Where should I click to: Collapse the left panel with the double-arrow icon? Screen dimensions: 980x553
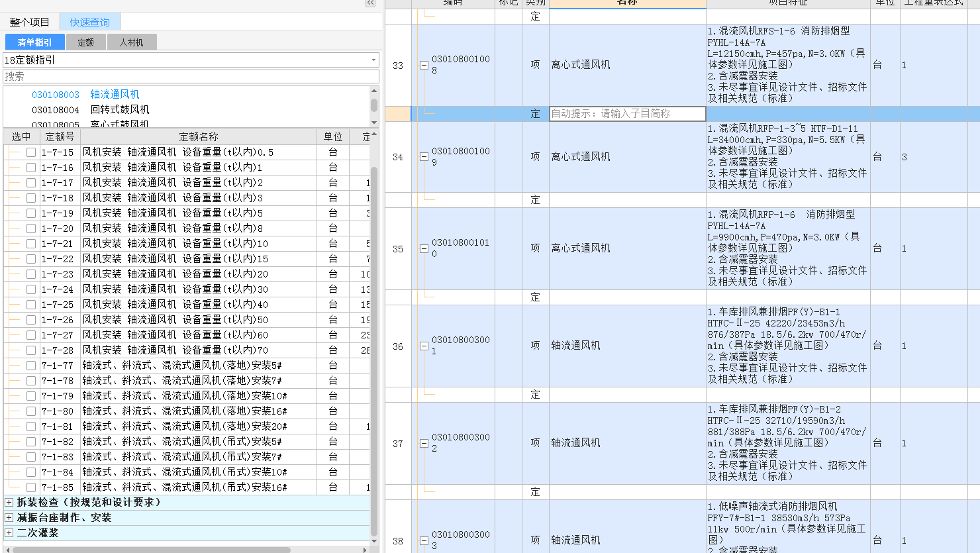pos(370,3)
